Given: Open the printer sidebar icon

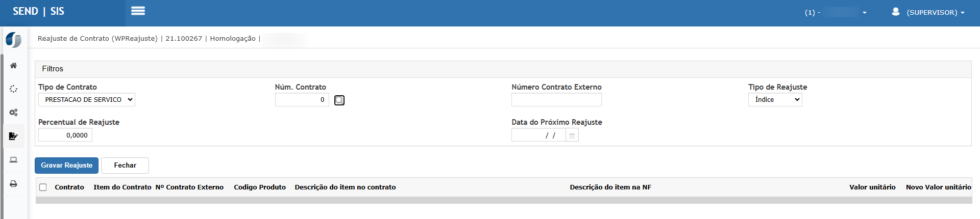Looking at the screenshot, I should (14, 184).
